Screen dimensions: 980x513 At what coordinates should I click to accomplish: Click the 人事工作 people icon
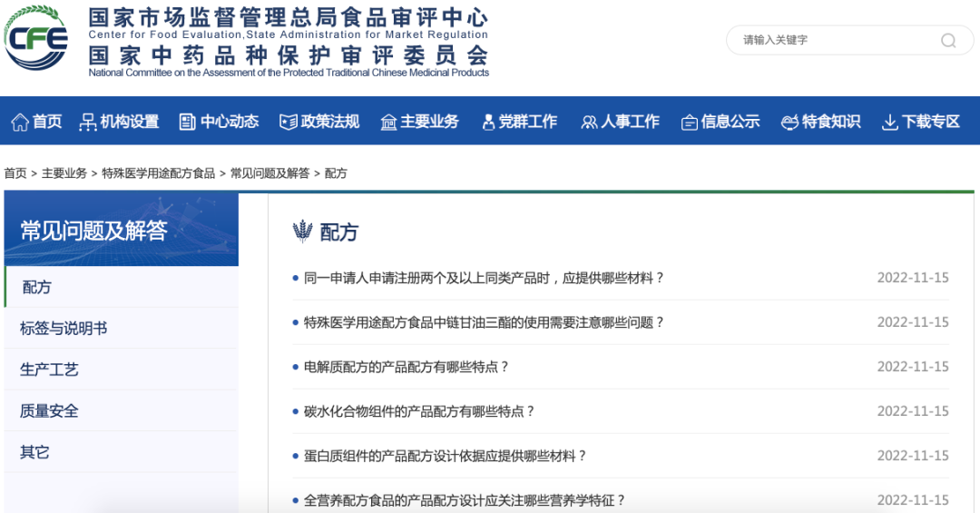tap(589, 122)
